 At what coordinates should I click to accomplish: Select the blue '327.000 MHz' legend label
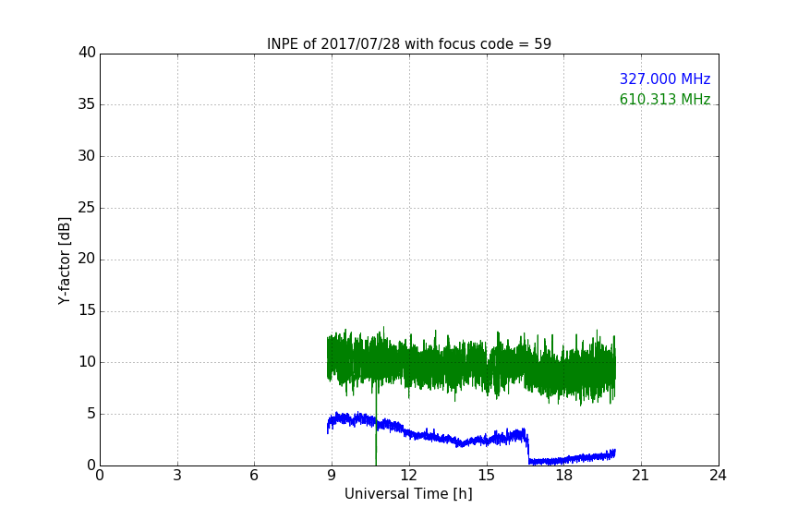point(665,79)
